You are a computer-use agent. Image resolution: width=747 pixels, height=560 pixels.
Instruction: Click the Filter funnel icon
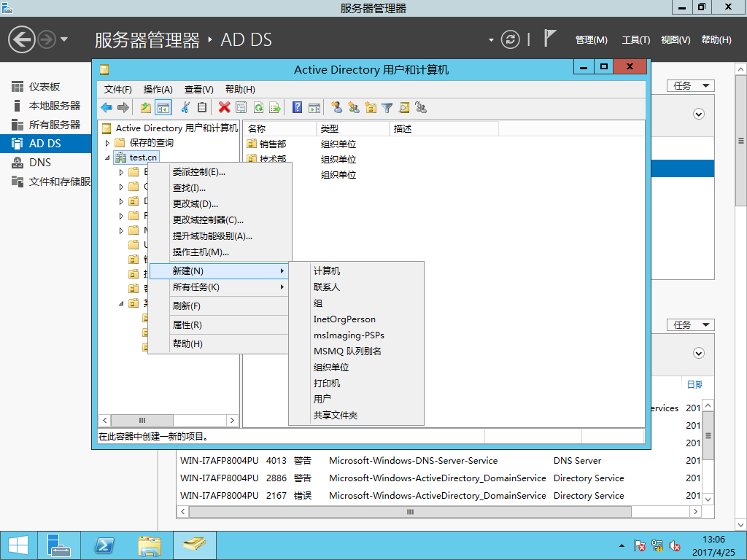pyautogui.click(x=387, y=108)
